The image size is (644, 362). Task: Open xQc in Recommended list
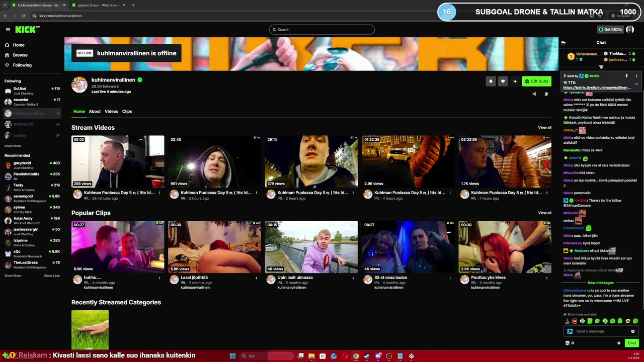pyautogui.click(x=32, y=253)
